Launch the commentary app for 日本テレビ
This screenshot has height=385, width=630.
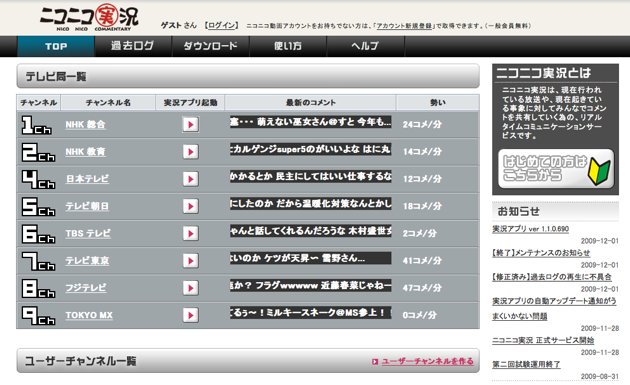pos(190,179)
